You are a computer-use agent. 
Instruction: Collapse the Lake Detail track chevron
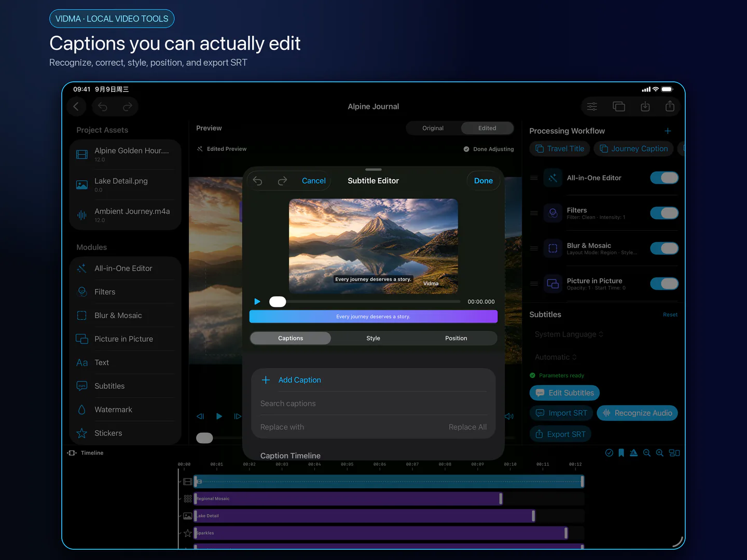tap(180, 516)
